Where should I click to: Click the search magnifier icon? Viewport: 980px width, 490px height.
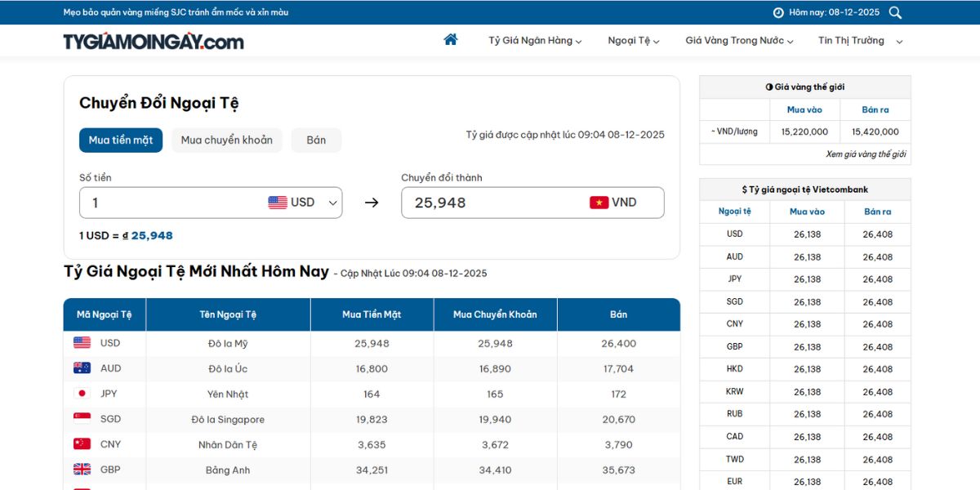tap(895, 12)
